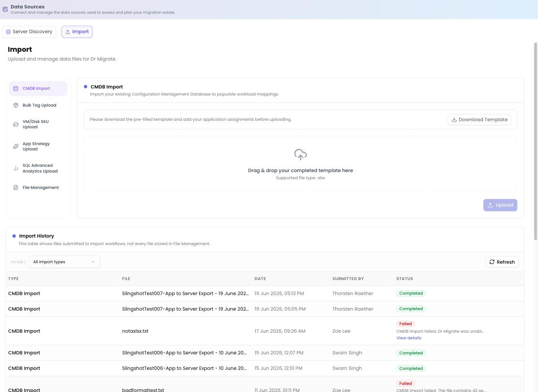Click the File Management document icon
The width and height of the screenshot is (538, 392).
click(16, 188)
